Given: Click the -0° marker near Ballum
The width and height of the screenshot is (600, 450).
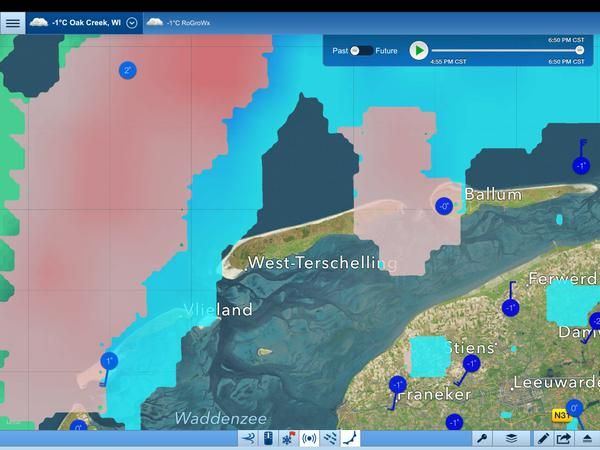Looking at the screenshot, I should (x=444, y=207).
